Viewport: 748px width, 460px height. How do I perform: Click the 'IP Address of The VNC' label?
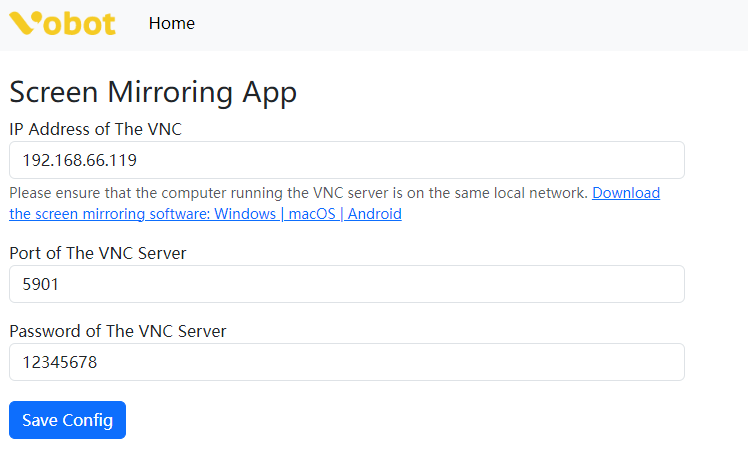coord(95,129)
